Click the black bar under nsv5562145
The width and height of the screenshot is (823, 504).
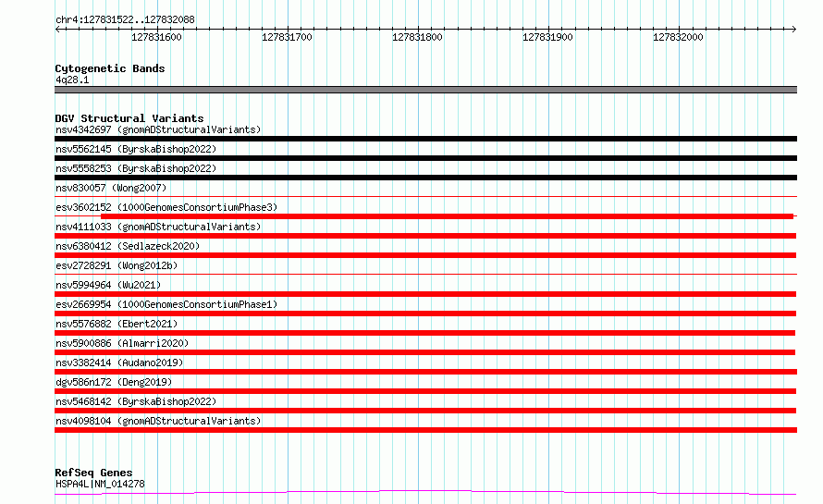[x=425, y=158]
